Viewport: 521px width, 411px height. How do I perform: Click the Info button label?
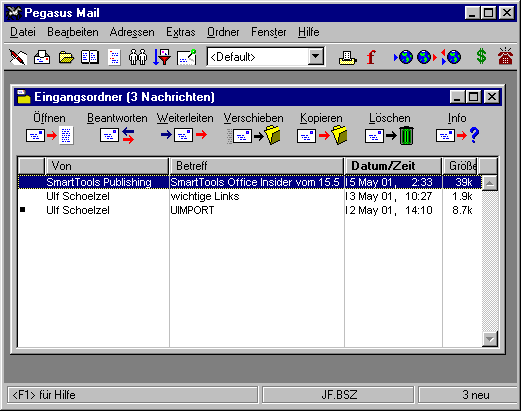tap(457, 118)
